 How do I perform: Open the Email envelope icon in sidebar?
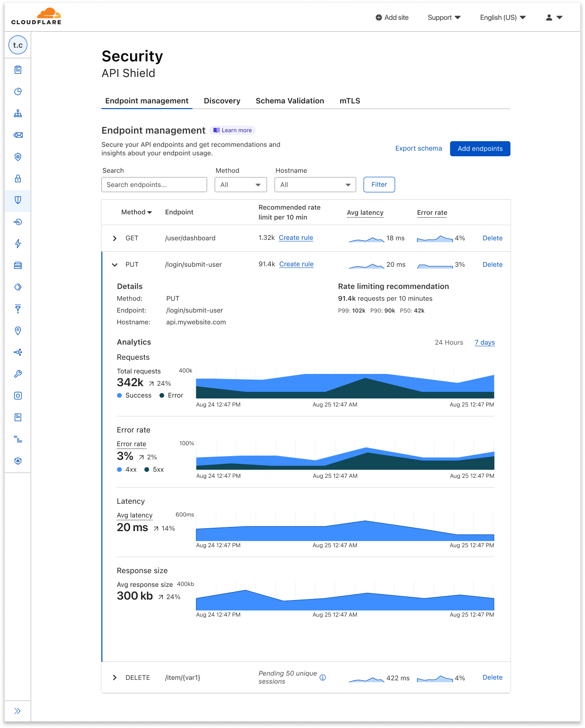[x=18, y=135]
